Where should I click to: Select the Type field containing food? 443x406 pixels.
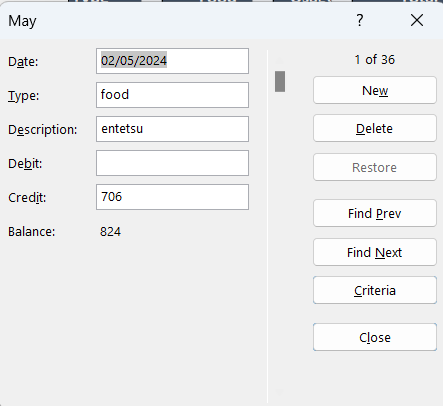click(x=172, y=95)
